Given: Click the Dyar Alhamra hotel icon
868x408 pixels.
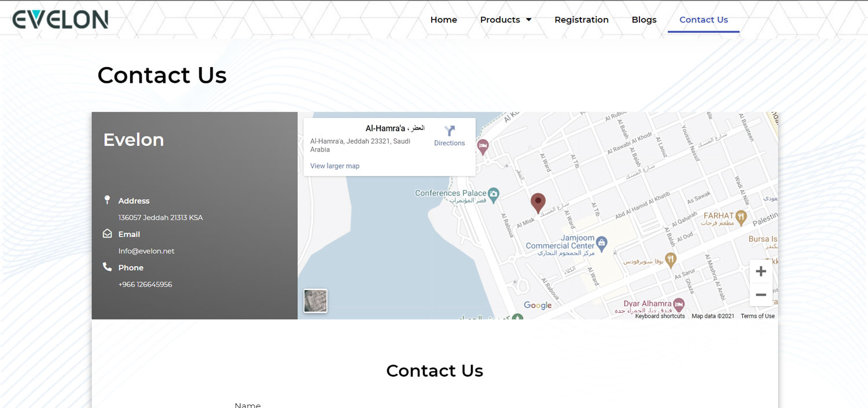Looking at the screenshot, I should (x=679, y=304).
